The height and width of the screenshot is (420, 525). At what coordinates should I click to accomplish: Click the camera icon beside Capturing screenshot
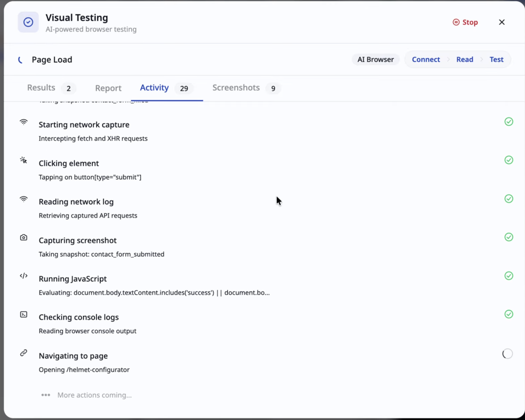pos(24,237)
